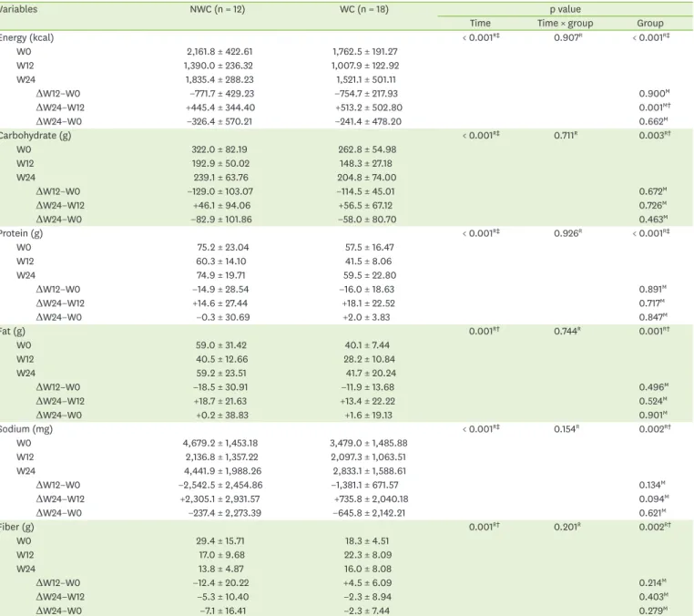Click p value 0.726

coord(653,205)
